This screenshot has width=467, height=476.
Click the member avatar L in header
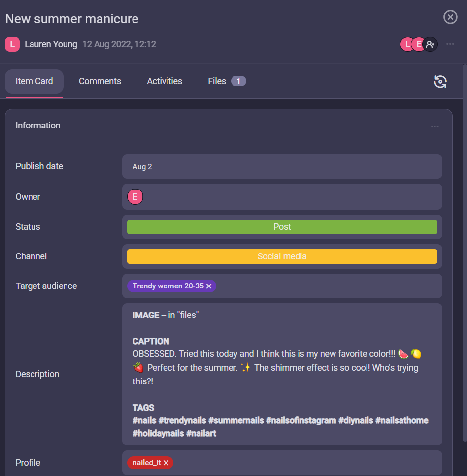(407, 44)
